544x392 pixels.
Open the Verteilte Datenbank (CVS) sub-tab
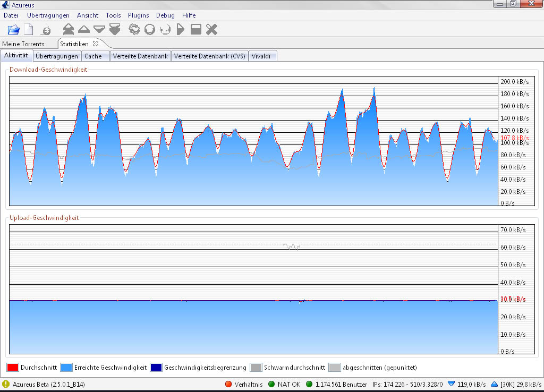(209, 56)
